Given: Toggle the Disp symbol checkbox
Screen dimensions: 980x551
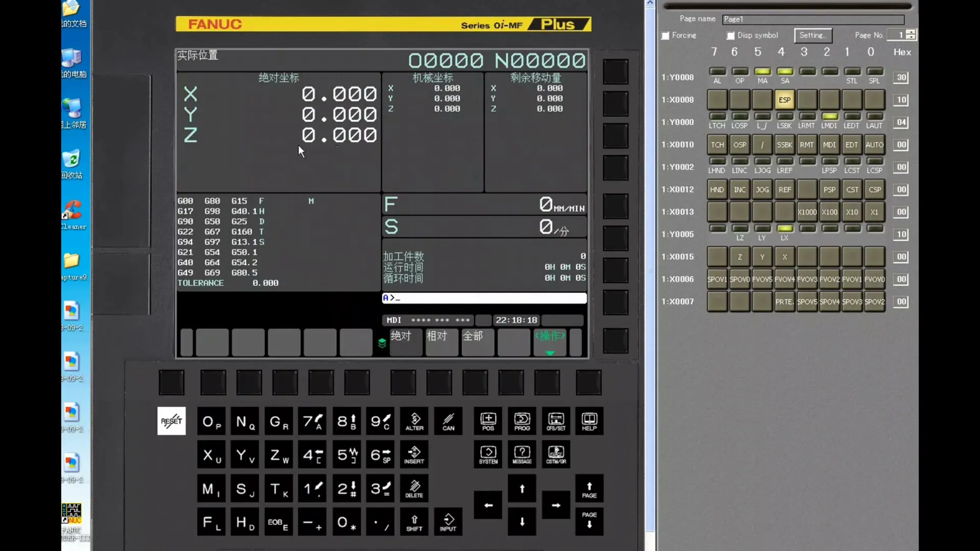Looking at the screenshot, I should 730,36.
